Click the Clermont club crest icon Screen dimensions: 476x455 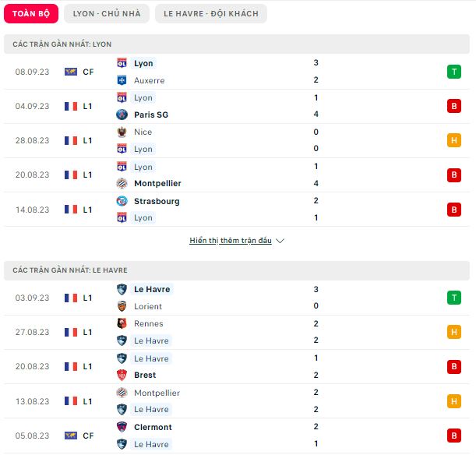pyautogui.click(x=122, y=427)
